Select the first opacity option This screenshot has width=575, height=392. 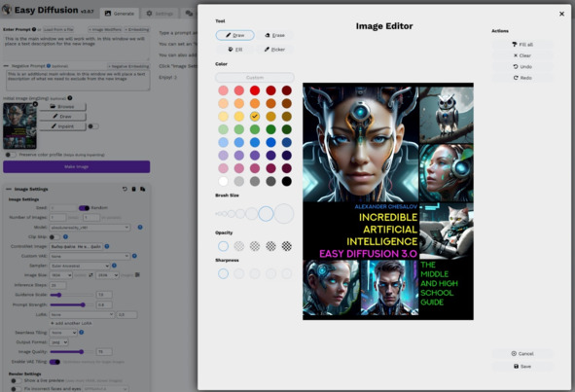tap(223, 246)
